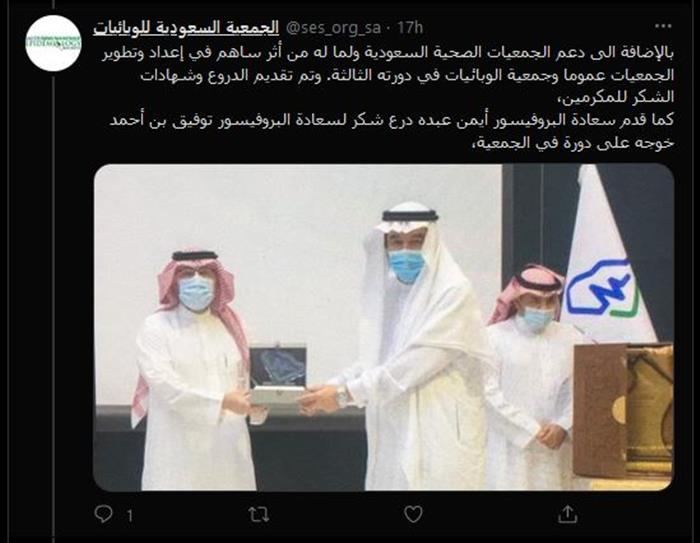Click the reply count number 1
The width and height of the screenshot is (700, 543).
pos(129,516)
